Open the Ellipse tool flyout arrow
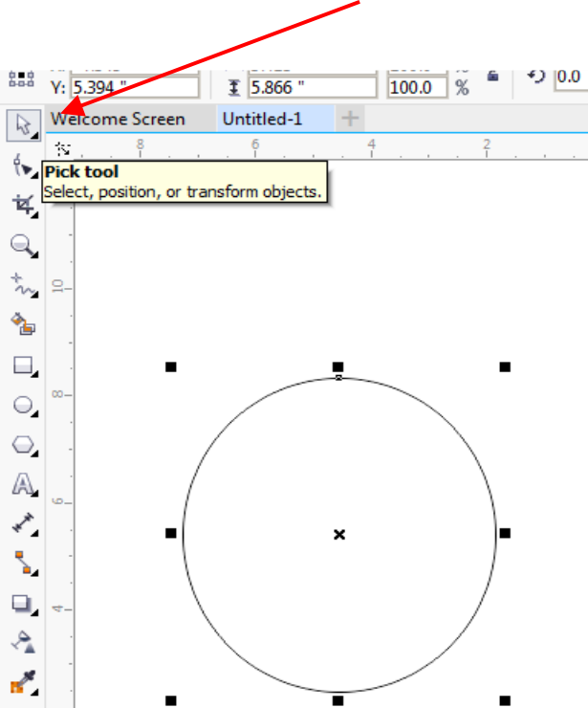 (x=35, y=414)
